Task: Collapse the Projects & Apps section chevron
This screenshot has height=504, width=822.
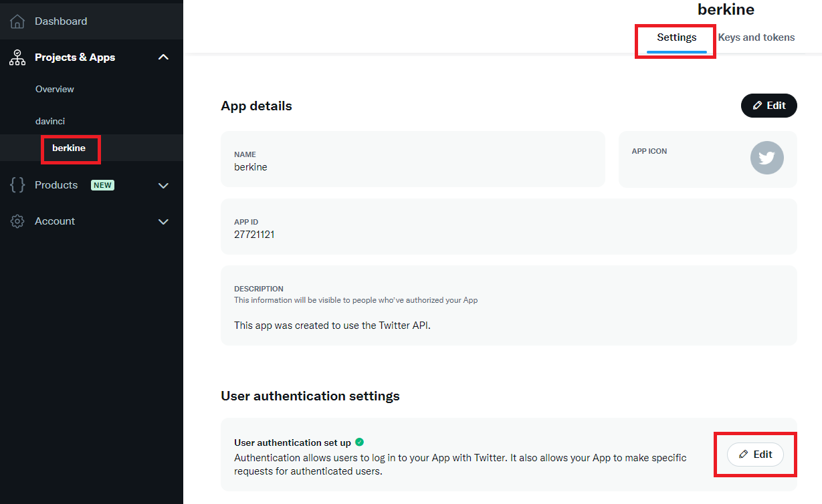Action: click(x=163, y=57)
